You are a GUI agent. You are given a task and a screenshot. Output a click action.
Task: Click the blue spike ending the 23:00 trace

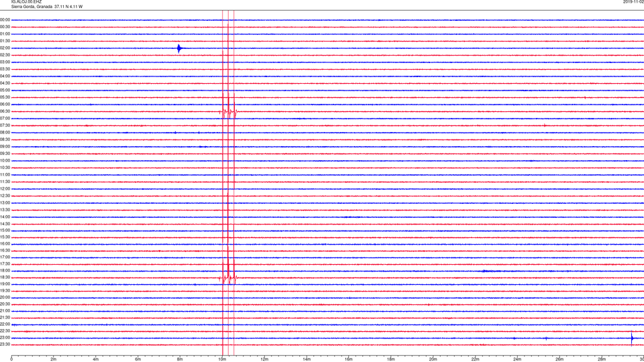click(x=632, y=338)
